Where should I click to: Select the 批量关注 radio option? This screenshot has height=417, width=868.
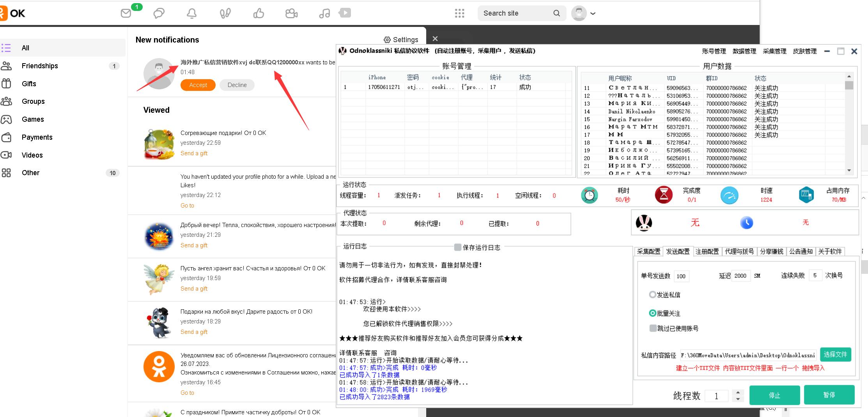click(652, 313)
